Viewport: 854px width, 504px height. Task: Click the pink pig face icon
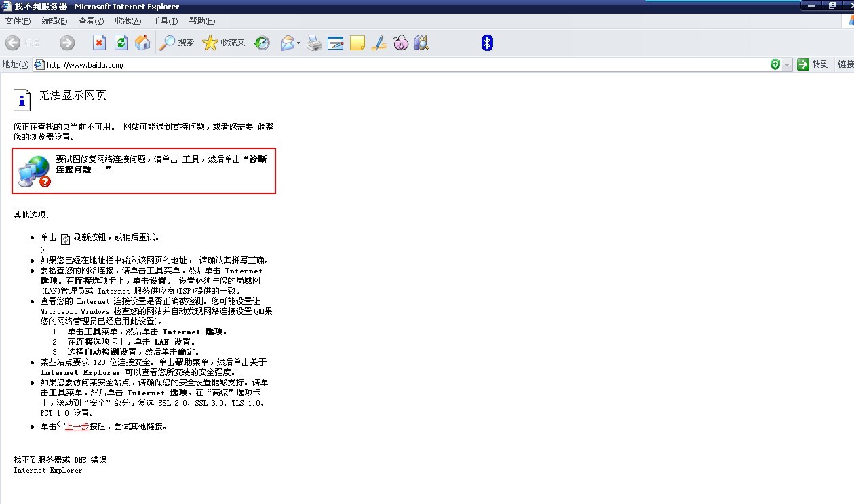(401, 43)
